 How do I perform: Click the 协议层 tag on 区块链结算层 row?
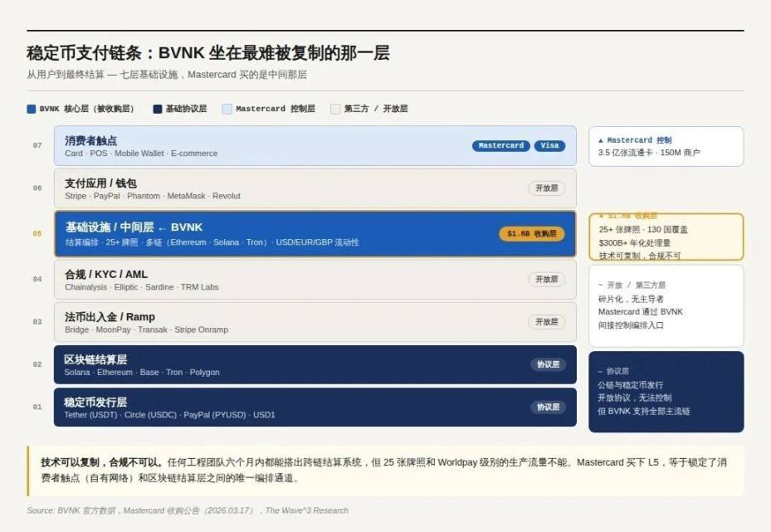(548, 364)
